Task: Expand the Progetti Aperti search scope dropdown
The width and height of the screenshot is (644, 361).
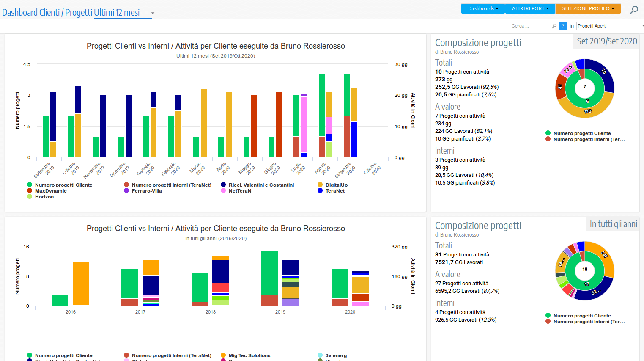Action: 610,26
